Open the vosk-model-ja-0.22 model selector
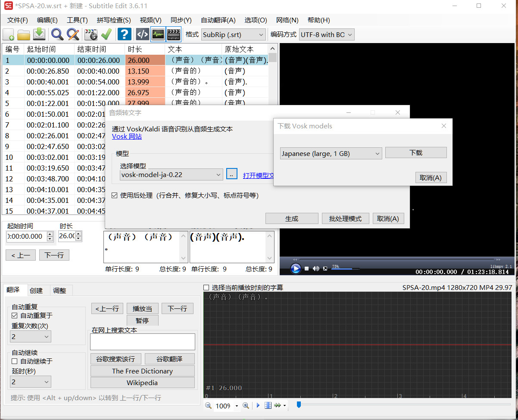 171,174
